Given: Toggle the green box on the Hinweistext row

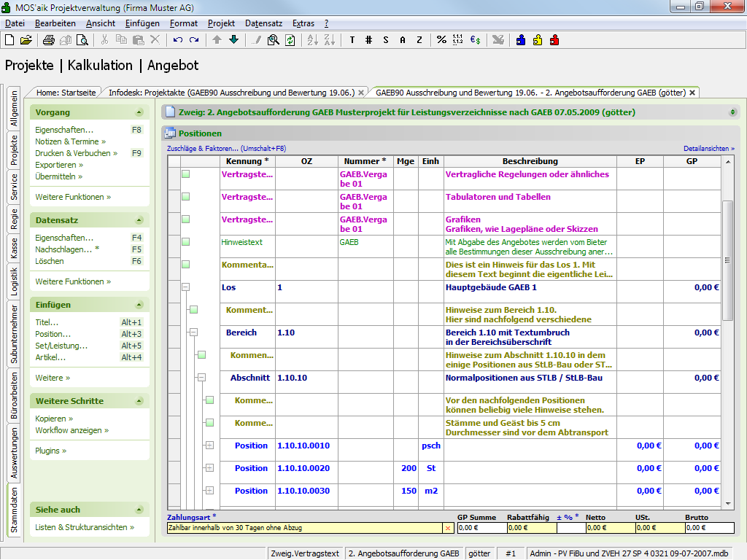Looking at the screenshot, I should (x=185, y=242).
